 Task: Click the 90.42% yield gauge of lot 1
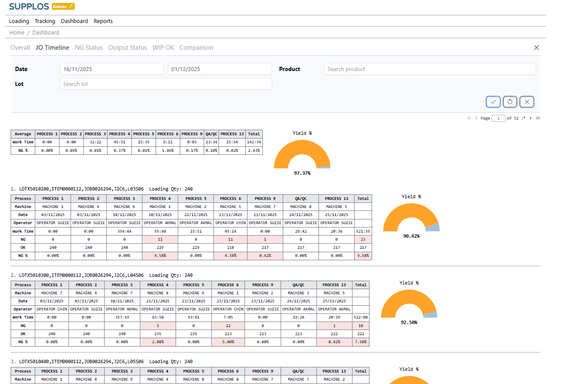411,218
